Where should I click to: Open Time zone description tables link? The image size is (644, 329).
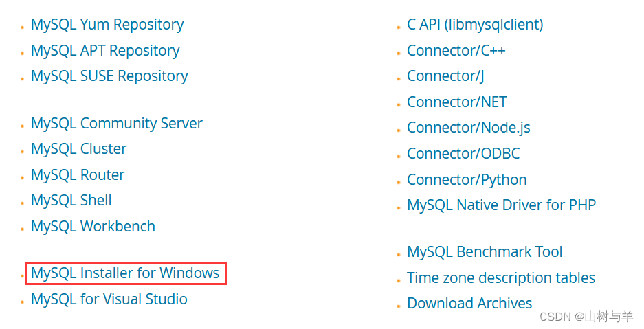(x=501, y=277)
